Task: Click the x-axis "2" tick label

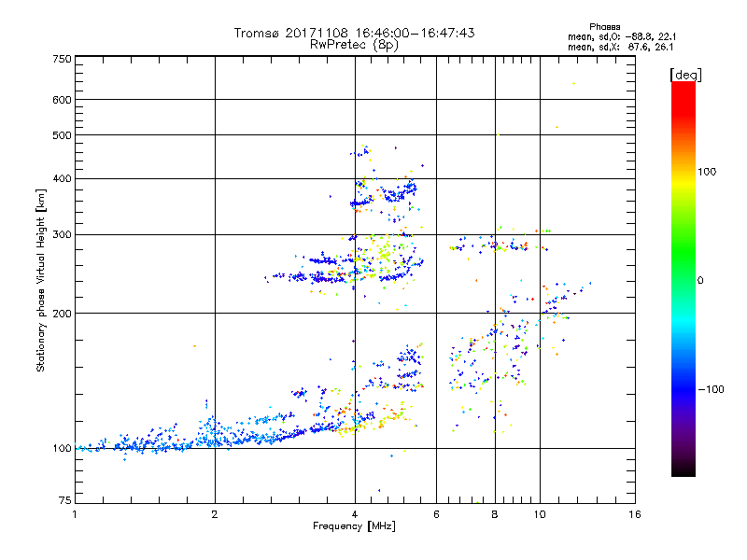Action: (x=215, y=514)
